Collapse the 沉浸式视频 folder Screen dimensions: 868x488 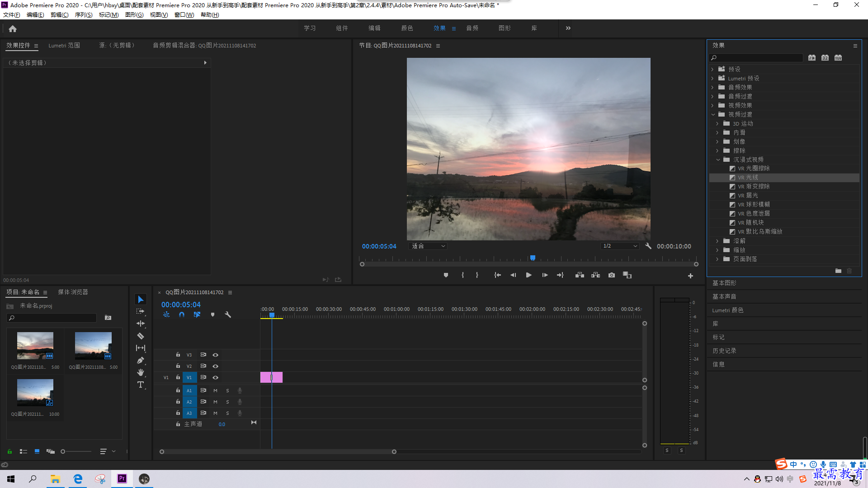pos(718,160)
